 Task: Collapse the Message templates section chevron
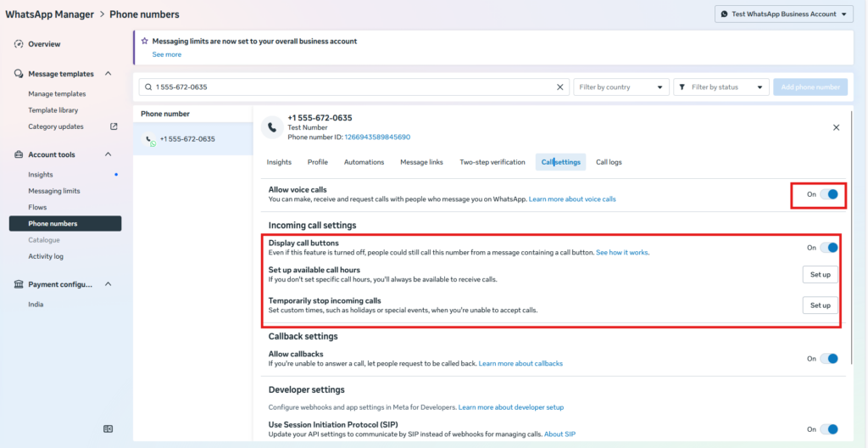[x=108, y=74]
